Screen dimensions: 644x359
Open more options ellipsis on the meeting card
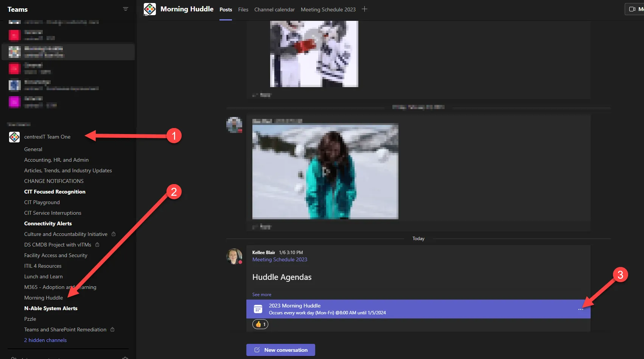[x=580, y=309]
